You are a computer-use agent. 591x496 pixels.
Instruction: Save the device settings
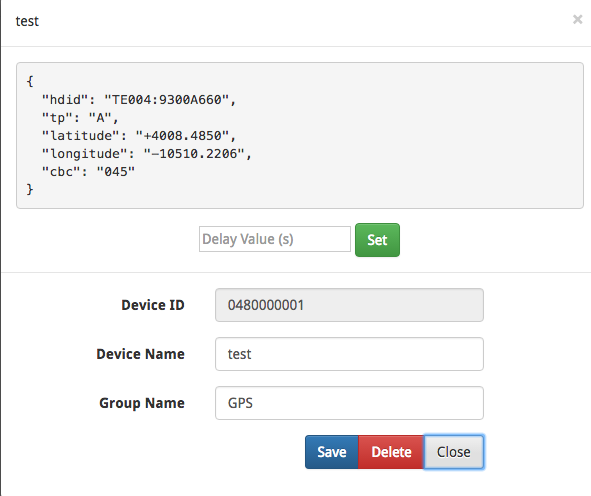click(x=332, y=452)
